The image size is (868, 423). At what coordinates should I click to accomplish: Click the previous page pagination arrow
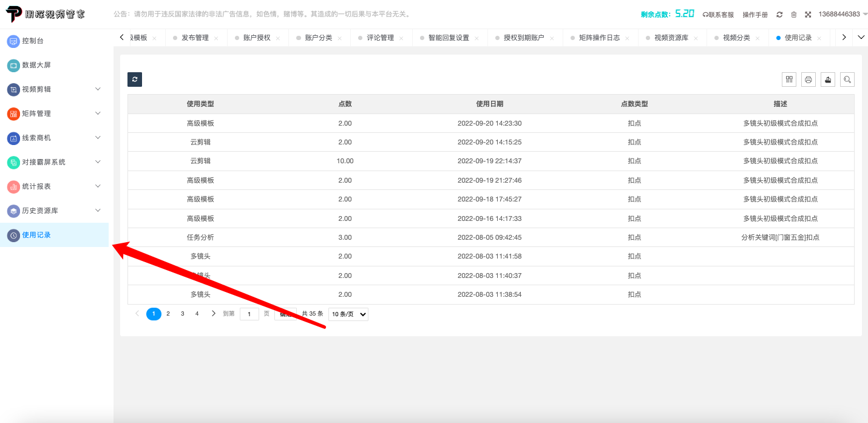pos(137,314)
